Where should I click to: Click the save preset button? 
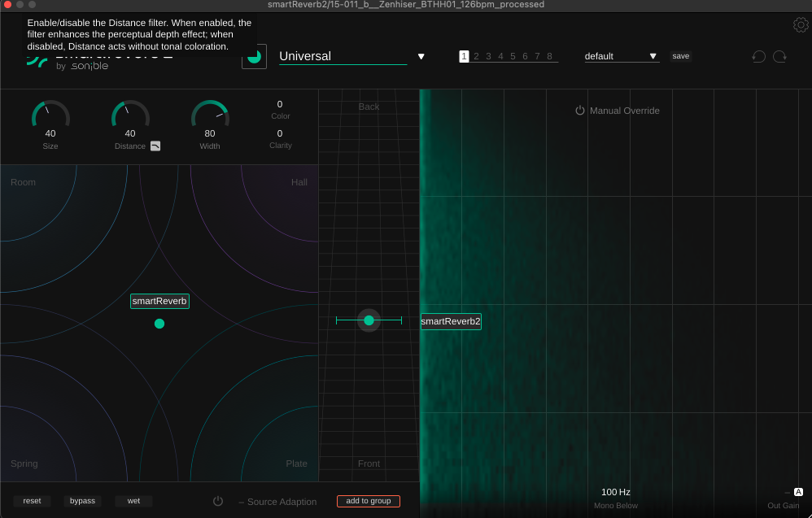(x=680, y=56)
